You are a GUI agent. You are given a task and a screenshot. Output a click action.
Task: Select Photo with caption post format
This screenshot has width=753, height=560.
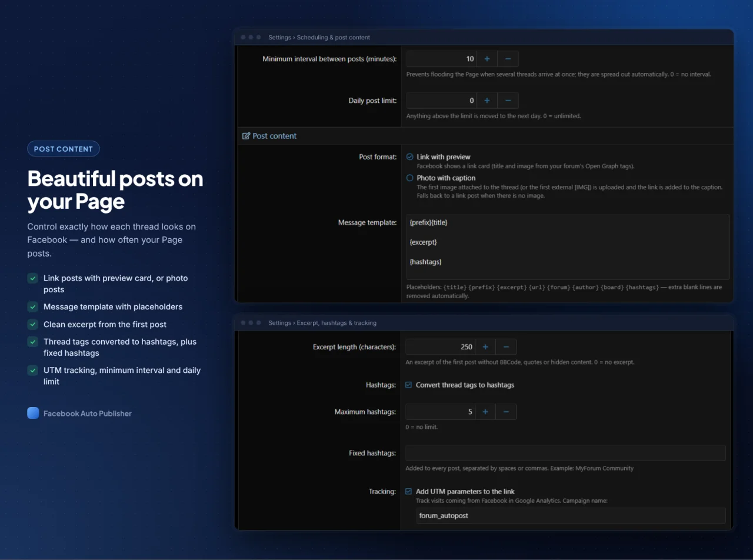(x=410, y=178)
